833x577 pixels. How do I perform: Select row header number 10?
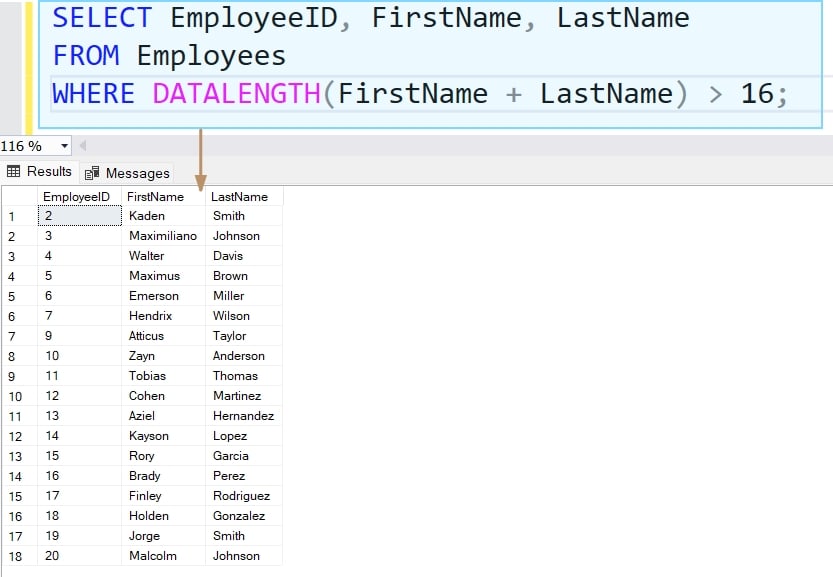[x=20, y=396]
